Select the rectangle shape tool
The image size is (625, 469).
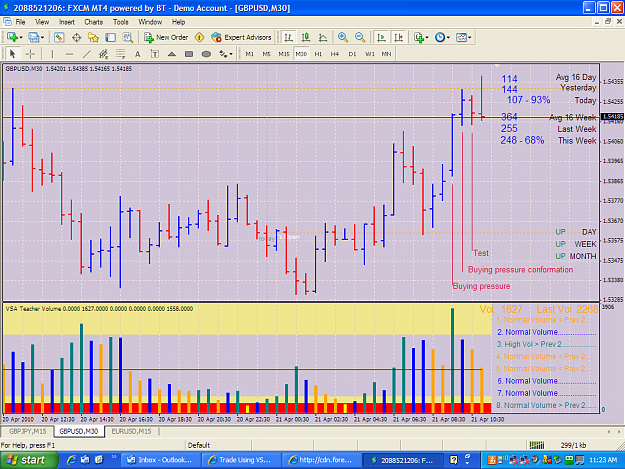[189, 54]
